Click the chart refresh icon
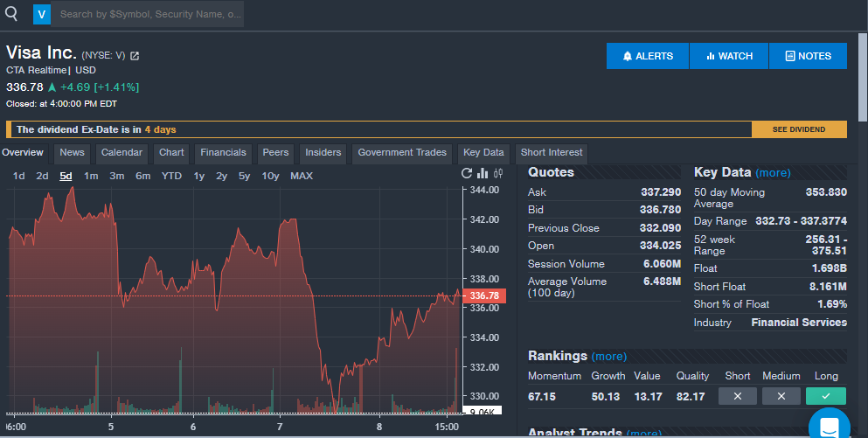The width and height of the screenshot is (868, 438). 467,173
